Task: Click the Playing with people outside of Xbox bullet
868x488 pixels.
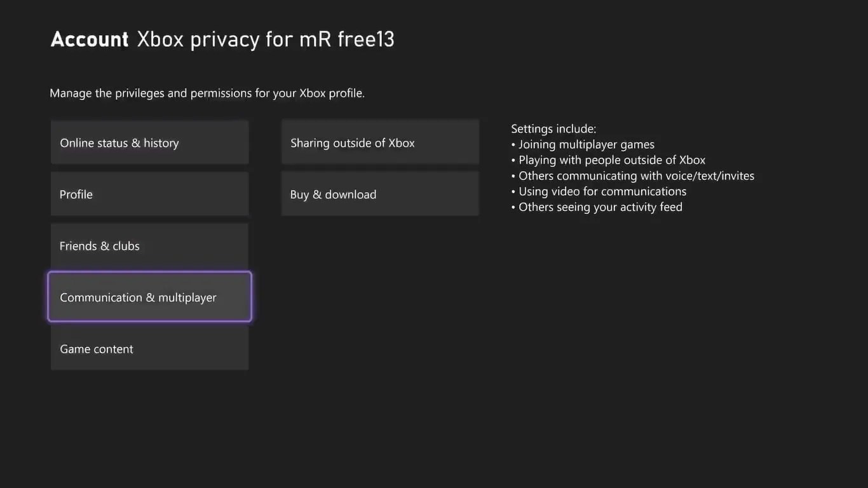Action: 609,159
